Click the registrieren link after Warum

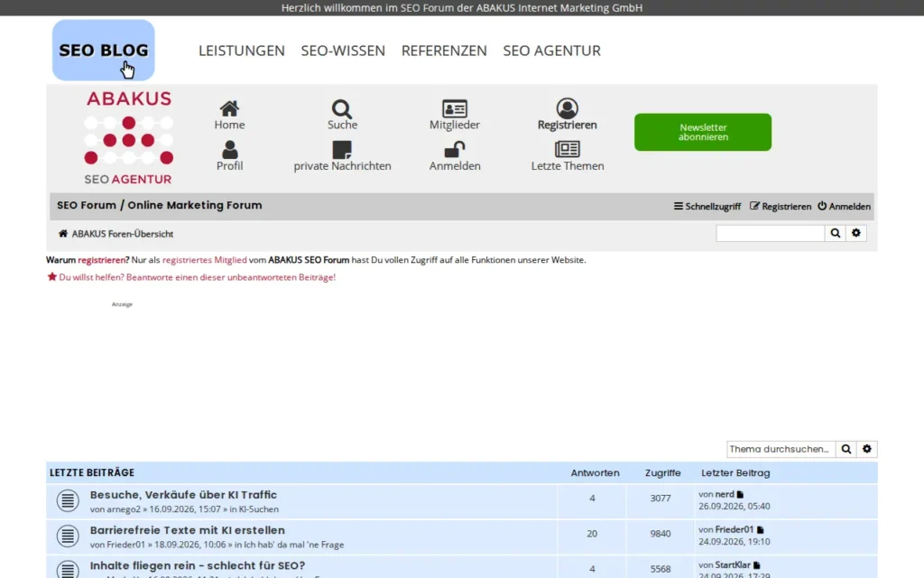pyautogui.click(x=102, y=259)
